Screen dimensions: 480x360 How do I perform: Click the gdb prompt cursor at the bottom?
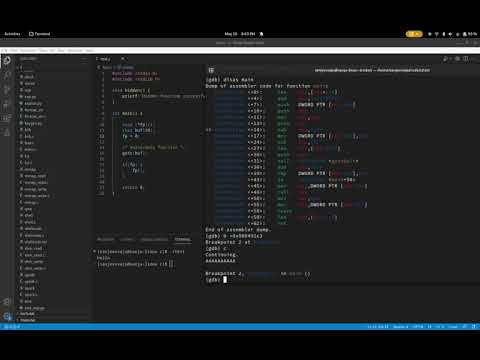click(225, 279)
